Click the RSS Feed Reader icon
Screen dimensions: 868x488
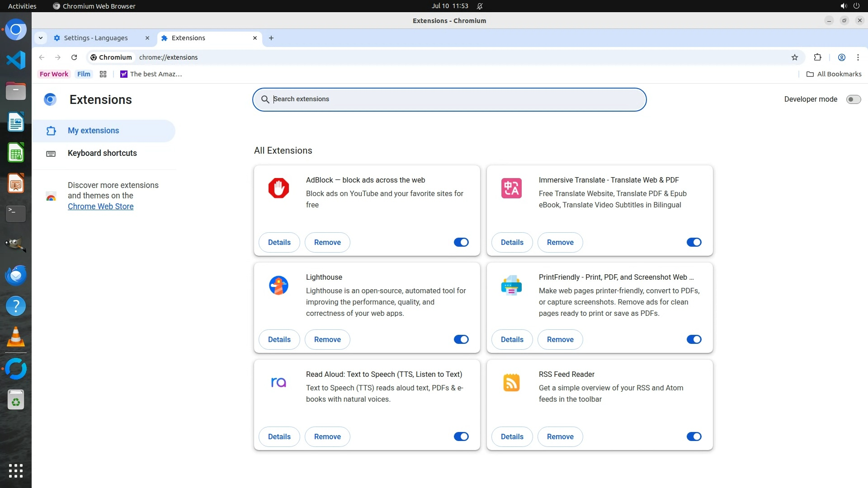511,382
